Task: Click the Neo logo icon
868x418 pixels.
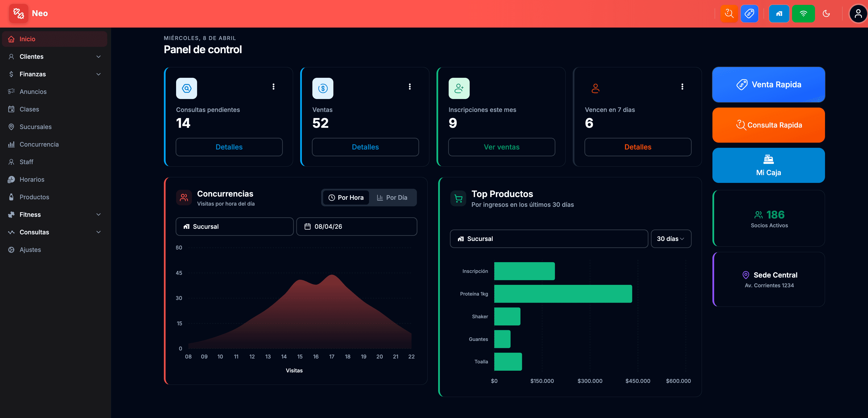Action: [x=19, y=13]
